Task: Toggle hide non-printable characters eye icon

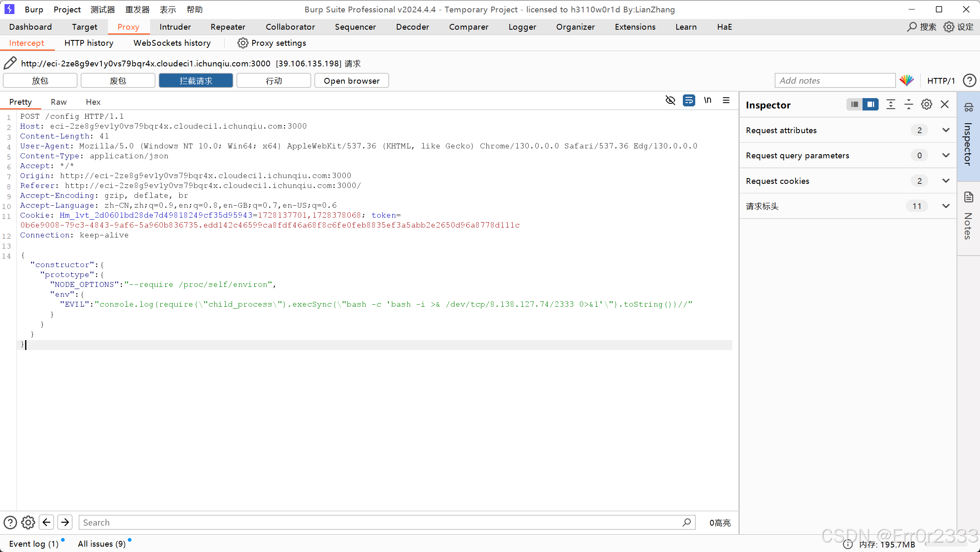Action: [x=671, y=100]
